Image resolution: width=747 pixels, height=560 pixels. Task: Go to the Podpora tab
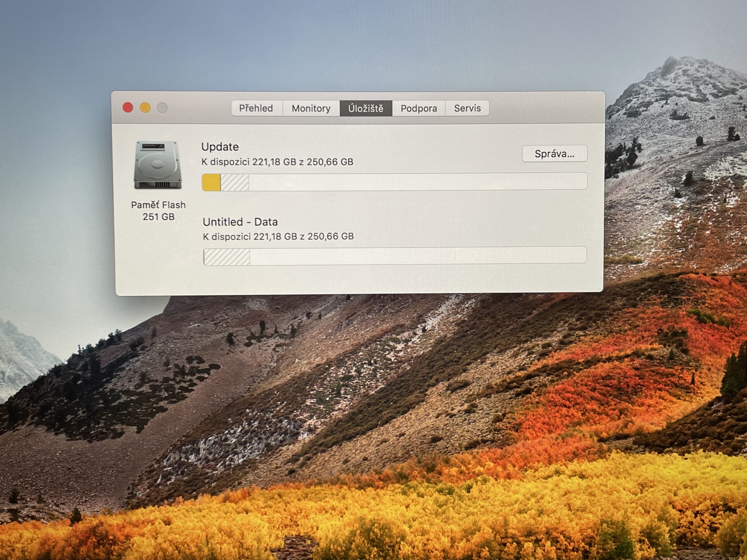419,108
